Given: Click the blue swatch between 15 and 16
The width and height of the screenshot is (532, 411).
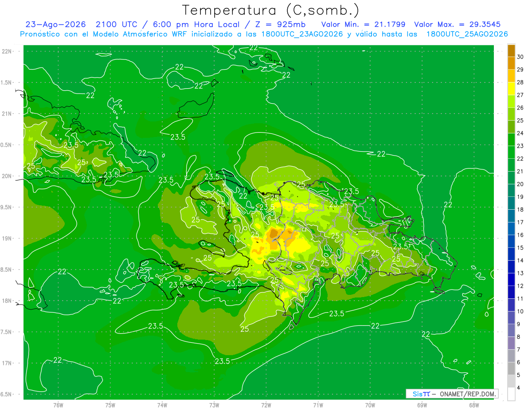Looking at the screenshot, I should [x=511, y=242].
